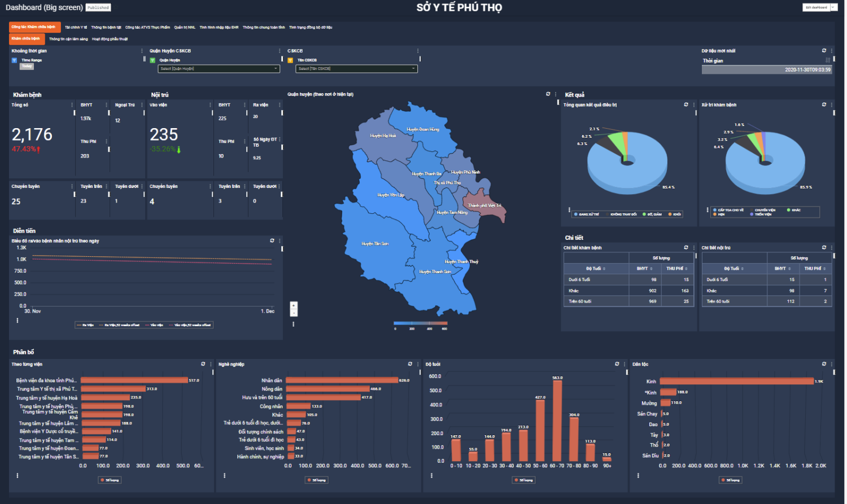Viewport: 847px width, 504px height.
Task: Click the yellow Tên CSKCB filter icon
Action: pyautogui.click(x=291, y=60)
